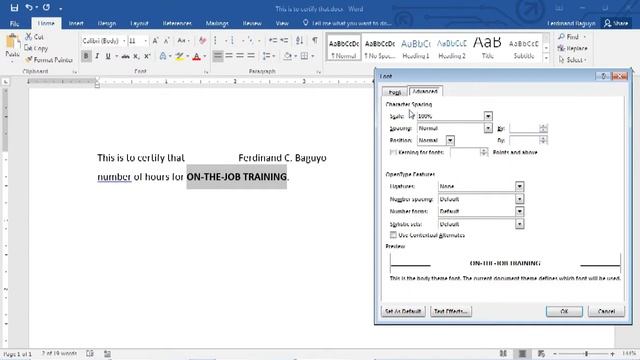Expand the Position dropdown in Font dialog
This screenshot has width=640, height=360.
click(450, 140)
